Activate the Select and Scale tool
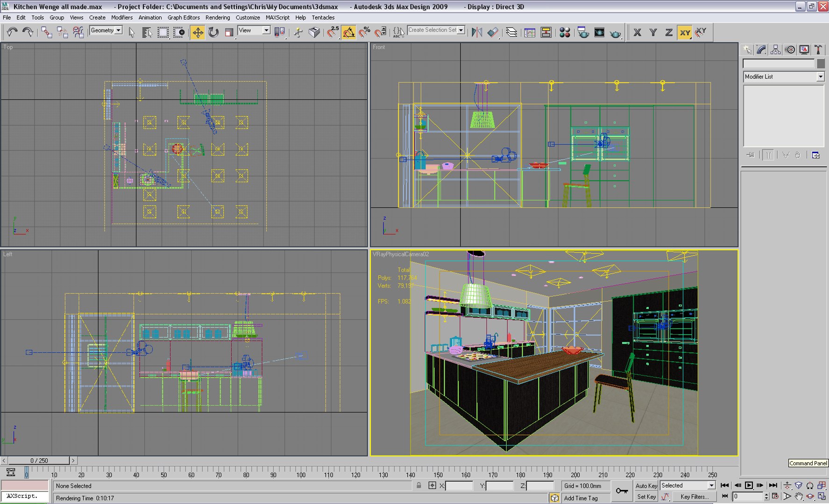The image size is (829, 504). click(x=229, y=32)
